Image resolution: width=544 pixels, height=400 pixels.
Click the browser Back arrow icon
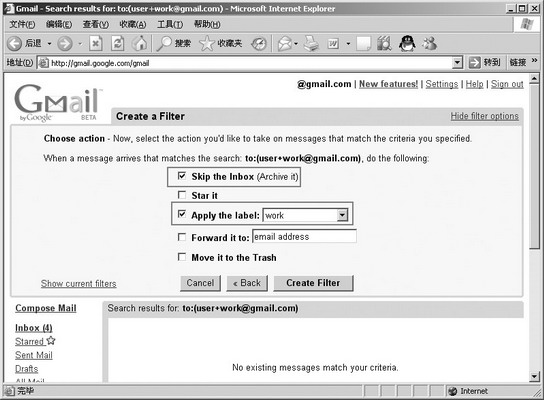coord(15,43)
